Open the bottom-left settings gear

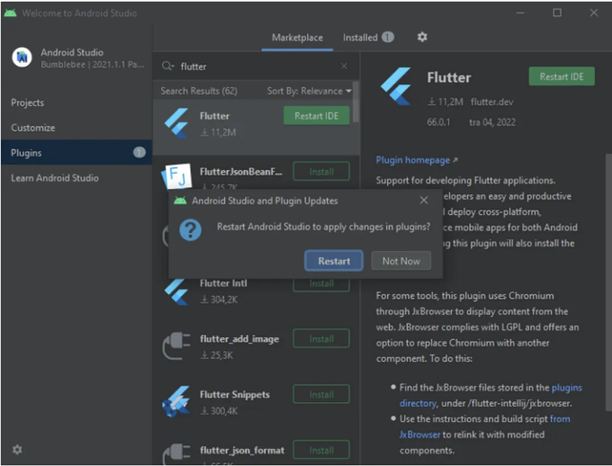pos(17,450)
